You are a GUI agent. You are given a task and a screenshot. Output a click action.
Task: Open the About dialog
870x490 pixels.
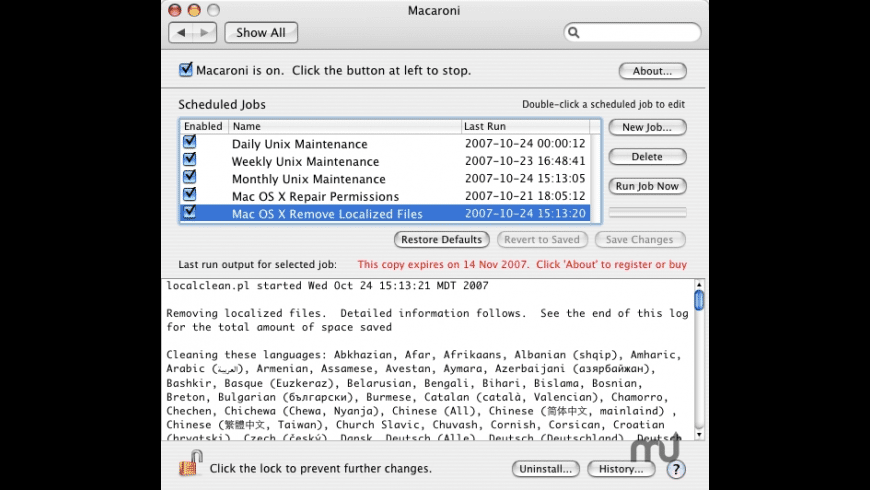(652, 71)
